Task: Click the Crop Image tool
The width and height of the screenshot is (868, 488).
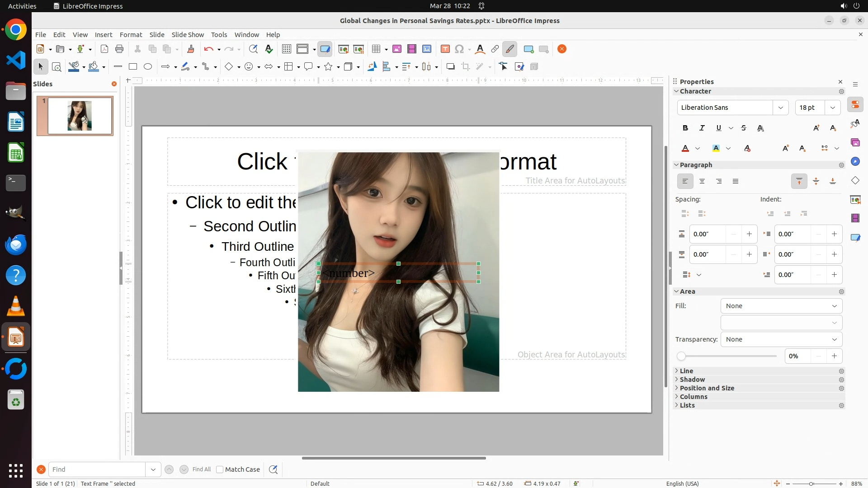Action: (x=466, y=67)
